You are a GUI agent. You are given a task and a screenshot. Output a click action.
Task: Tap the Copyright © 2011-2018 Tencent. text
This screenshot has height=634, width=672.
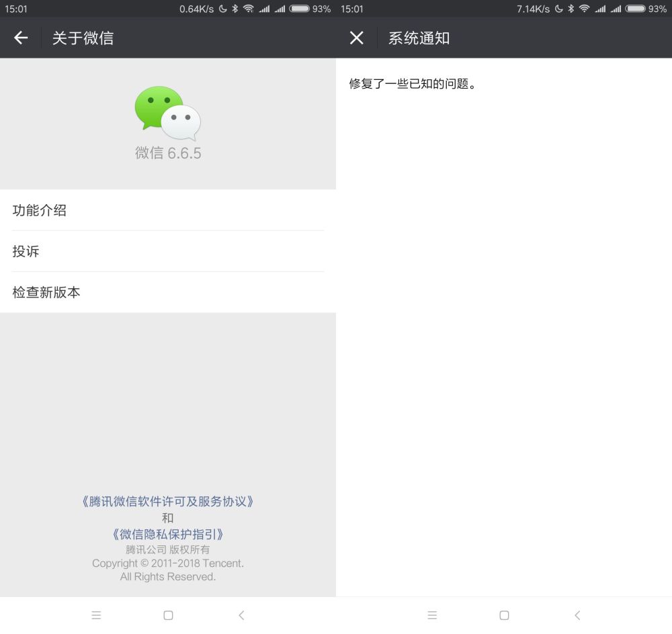pos(168,563)
